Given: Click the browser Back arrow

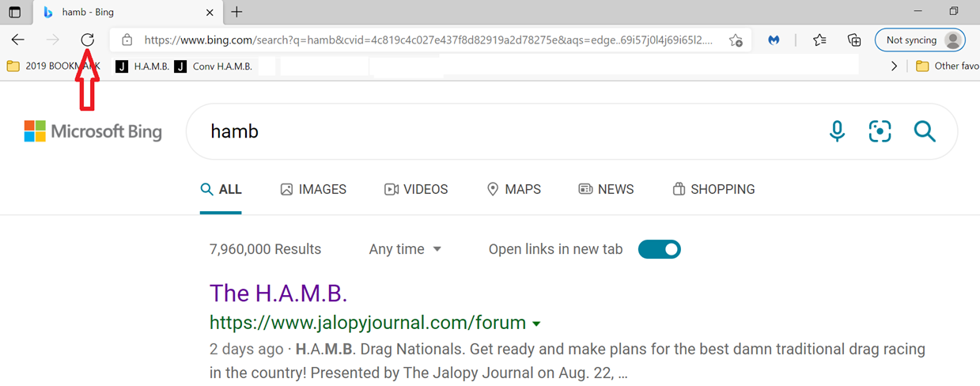Looking at the screenshot, I should [17, 40].
